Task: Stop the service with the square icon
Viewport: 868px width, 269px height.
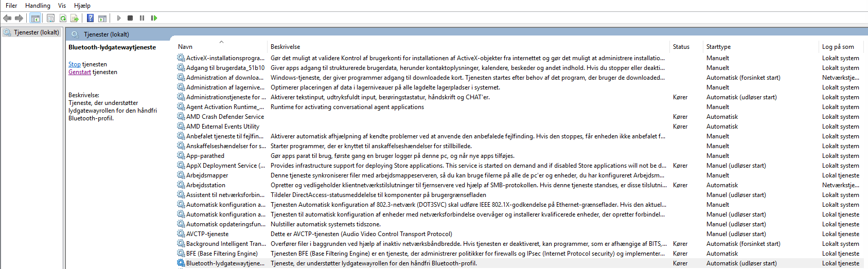Action: [x=130, y=18]
